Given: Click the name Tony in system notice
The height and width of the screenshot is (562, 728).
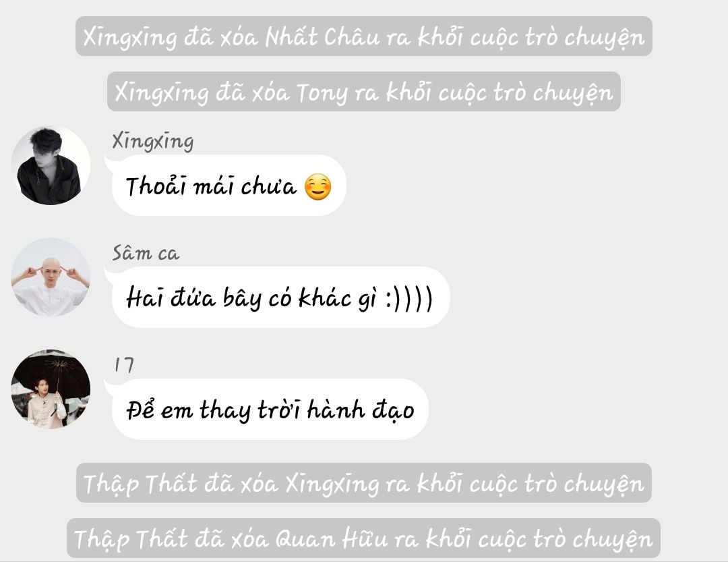Looking at the screenshot, I should pos(322,92).
